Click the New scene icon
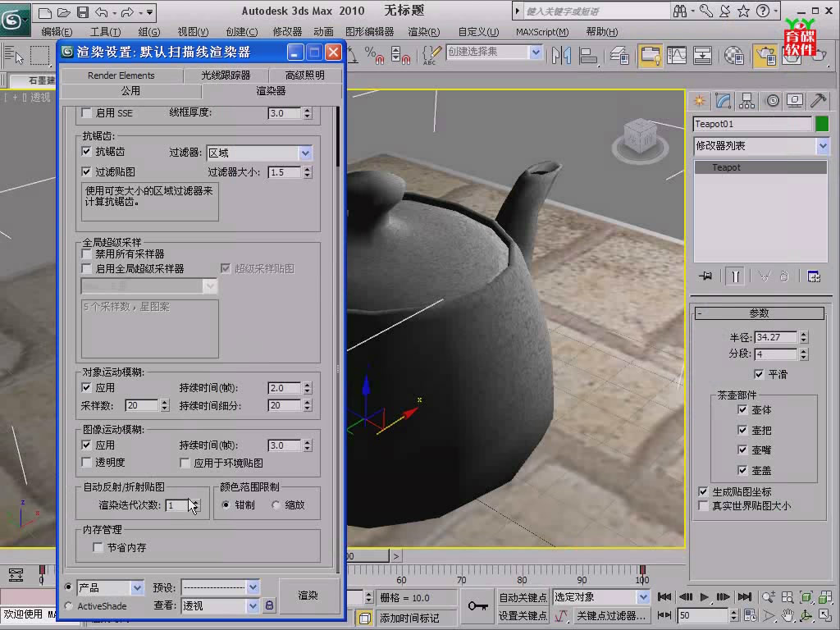 pyautogui.click(x=46, y=11)
